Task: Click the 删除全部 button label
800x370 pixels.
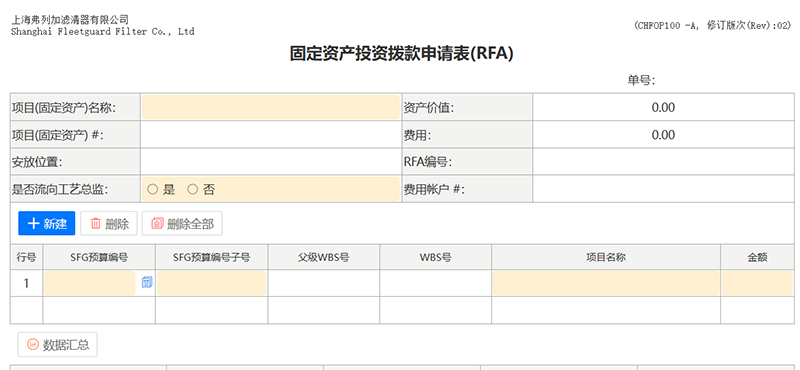Action: [x=190, y=224]
